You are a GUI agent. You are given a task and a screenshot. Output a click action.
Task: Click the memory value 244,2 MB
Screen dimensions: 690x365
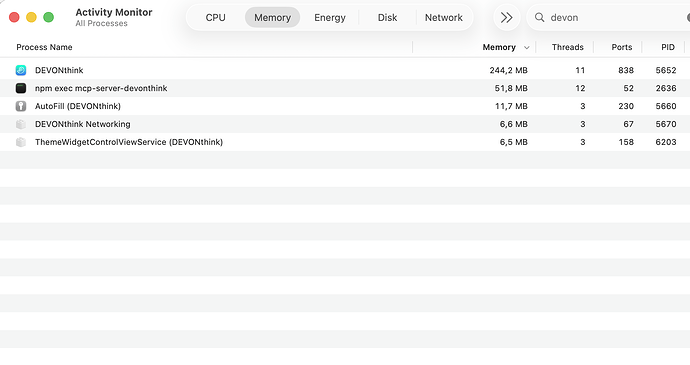coord(508,70)
